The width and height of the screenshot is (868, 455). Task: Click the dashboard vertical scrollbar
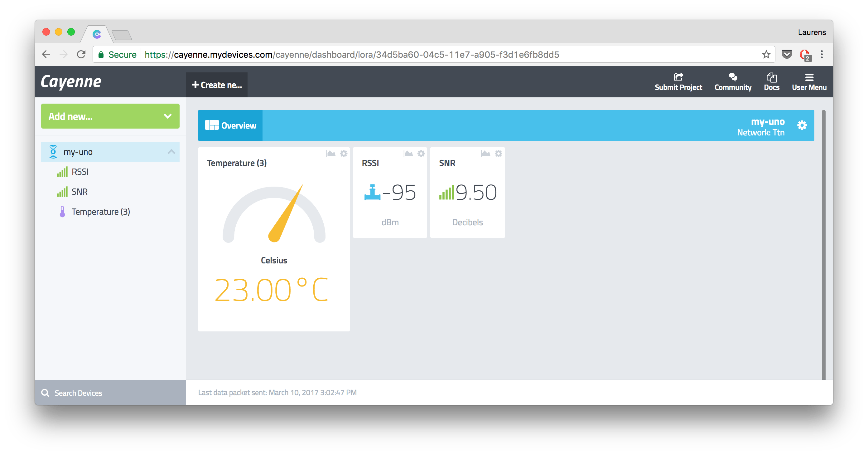click(x=823, y=245)
